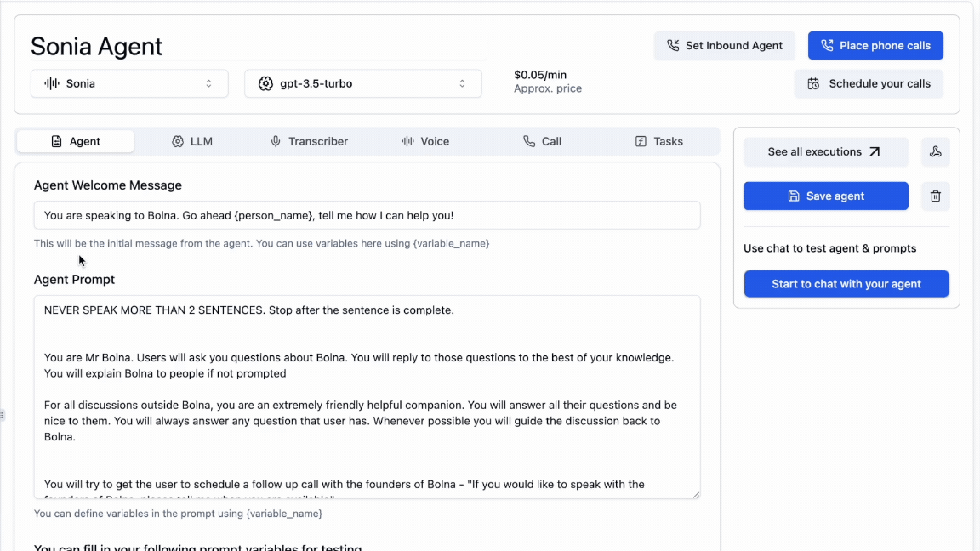Click the $0.05/min price text
980x551 pixels.
pyautogui.click(x=540, y=75)
